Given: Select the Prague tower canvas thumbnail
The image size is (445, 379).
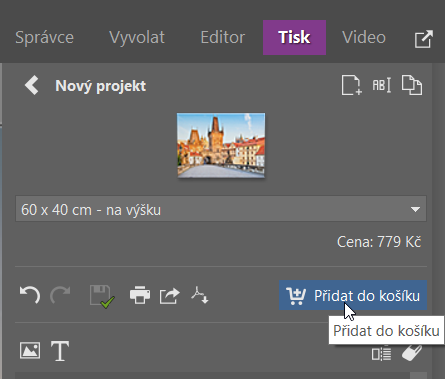Looking at the screenshot, I should (x=221, y=145).
